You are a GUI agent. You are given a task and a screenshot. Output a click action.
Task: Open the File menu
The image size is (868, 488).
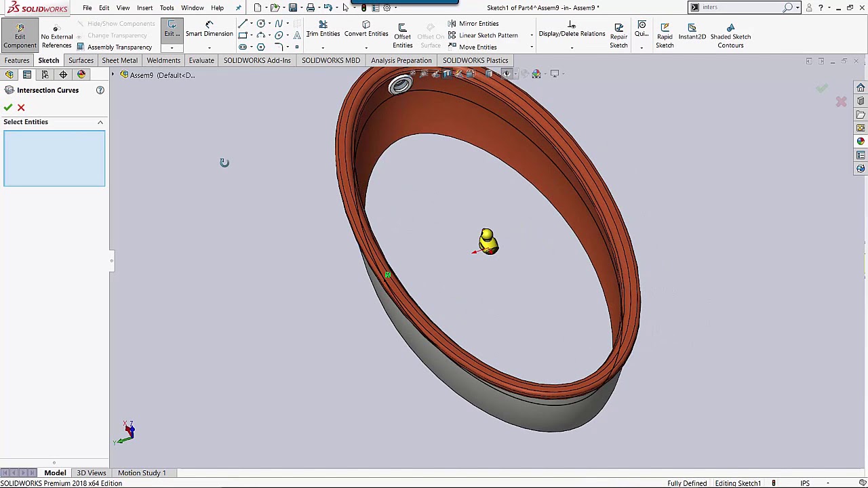[x=87, y=7]
